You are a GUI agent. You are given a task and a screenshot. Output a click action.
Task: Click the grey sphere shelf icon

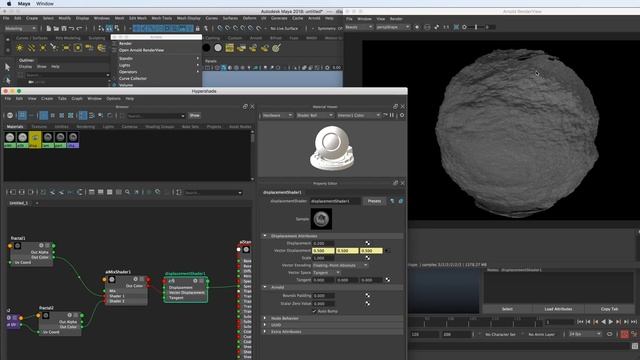click(218, 48)
